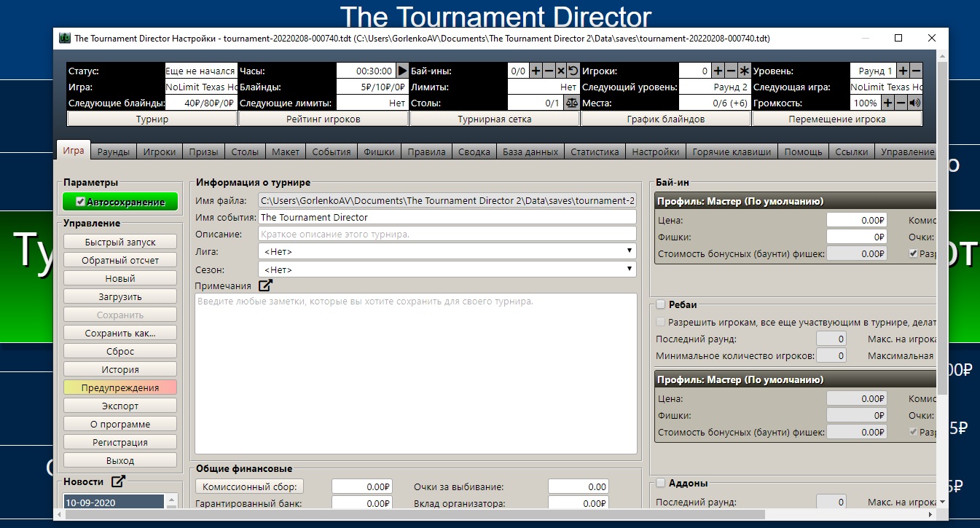
Task: Click the asterisk icon next to Игроки
Action: 744,71
